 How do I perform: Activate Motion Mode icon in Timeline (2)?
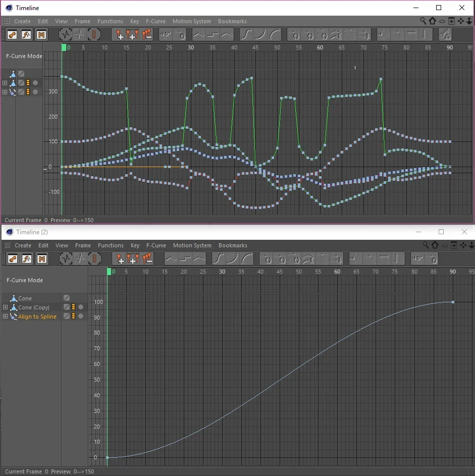coord(42,259)
